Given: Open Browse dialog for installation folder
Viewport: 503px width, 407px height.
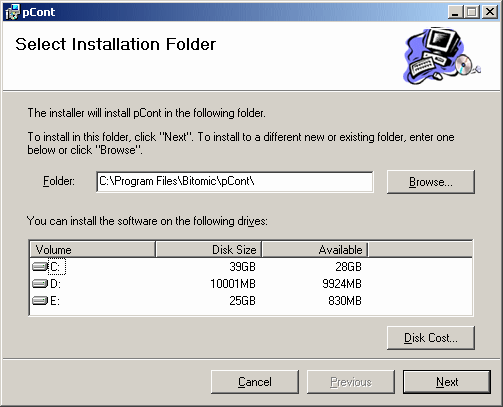Looking at the screenshot, I should coord(431,182).
